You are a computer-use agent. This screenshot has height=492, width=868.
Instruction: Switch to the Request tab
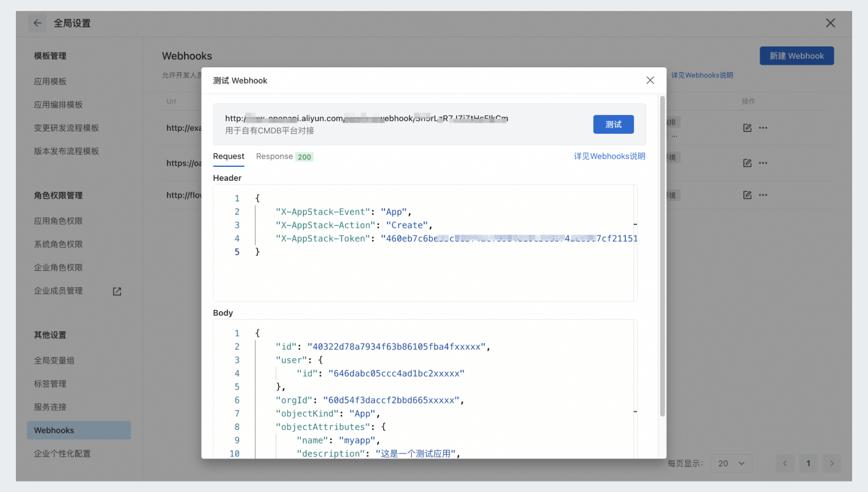pyautogui.click(x=229, y=156)
